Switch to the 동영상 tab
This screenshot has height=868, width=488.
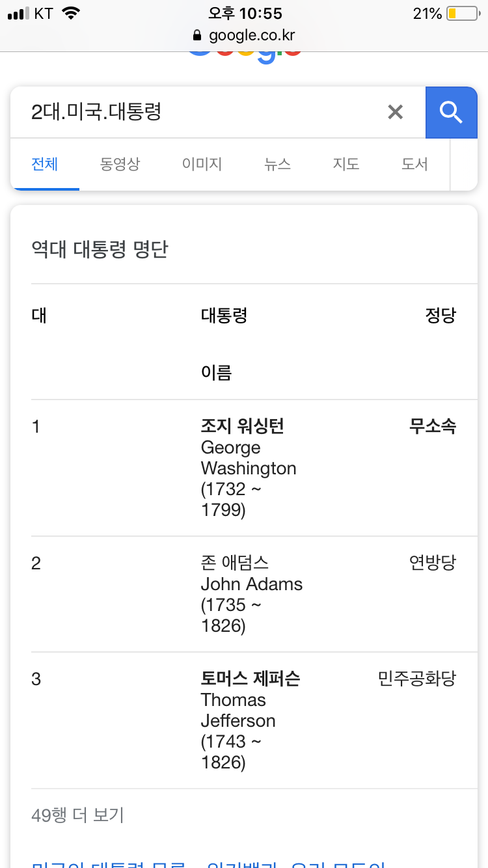point(120,164)
